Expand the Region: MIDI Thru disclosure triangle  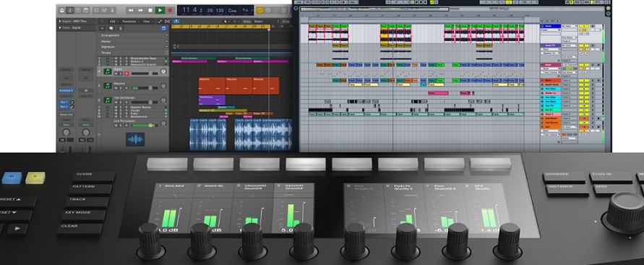[x=60, y=21]
